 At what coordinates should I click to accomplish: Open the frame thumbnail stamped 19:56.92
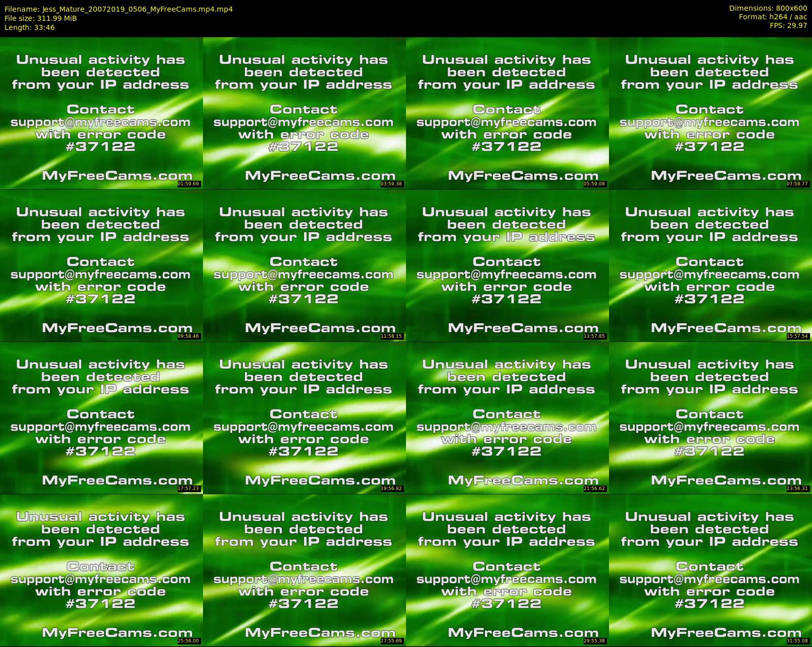[304, 417]
